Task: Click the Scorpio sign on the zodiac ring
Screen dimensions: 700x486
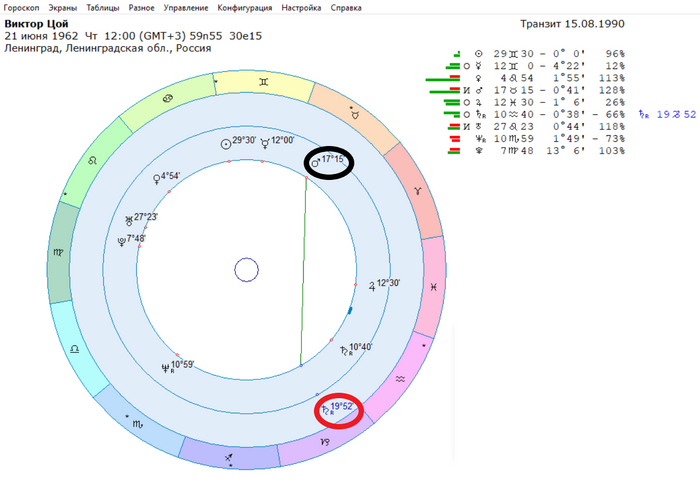Action: [x=138, y=424]
